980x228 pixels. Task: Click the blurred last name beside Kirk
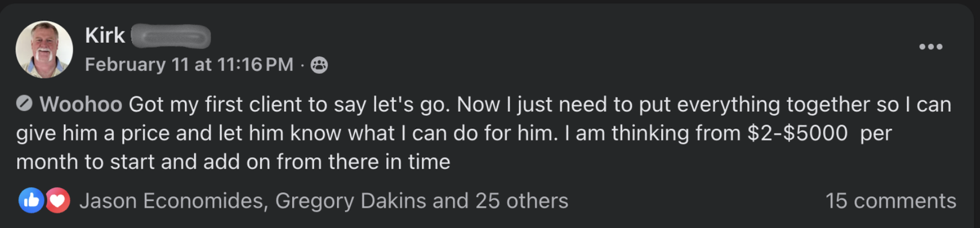[x=171, y=37]
